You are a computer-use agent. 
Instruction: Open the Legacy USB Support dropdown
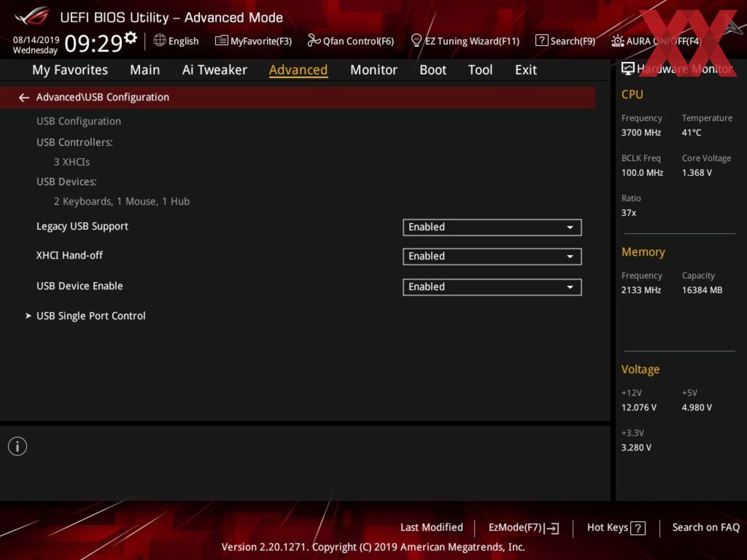click(x=492, y=227)
